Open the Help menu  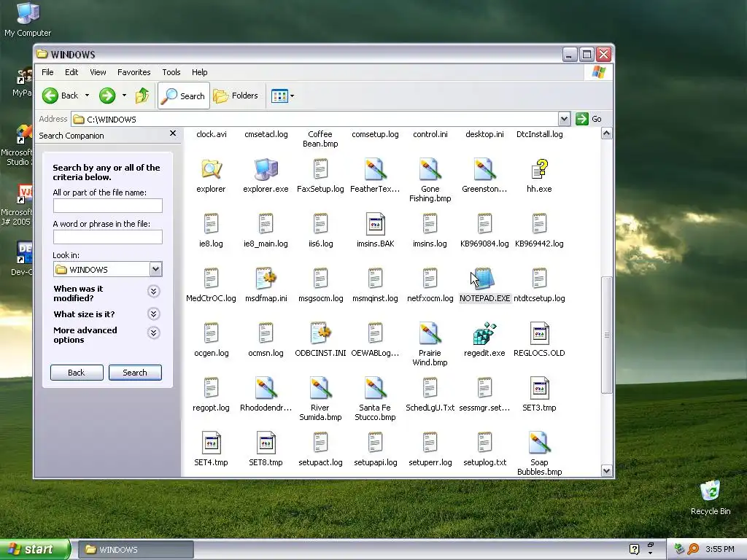coord(200,72)
